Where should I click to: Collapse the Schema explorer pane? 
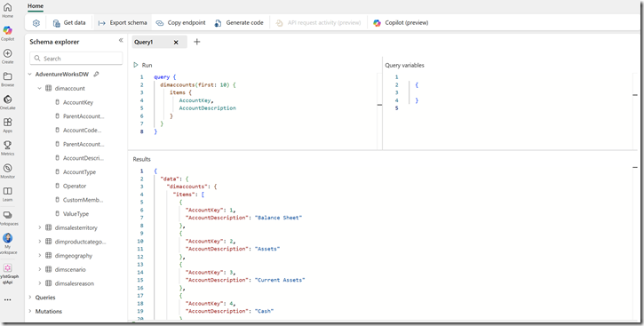(121, 40)
